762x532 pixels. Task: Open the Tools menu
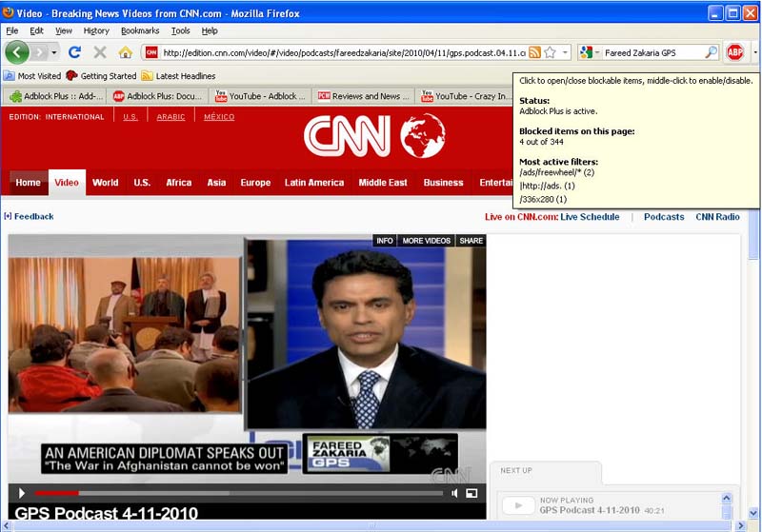[180, 30]
